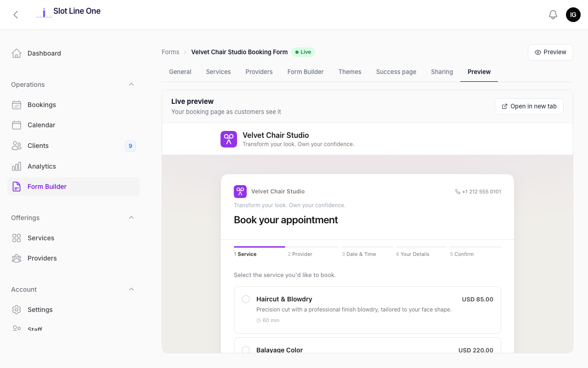The image size is (588, 368).
Task: Collapse the Operations section
Action: 131,85
